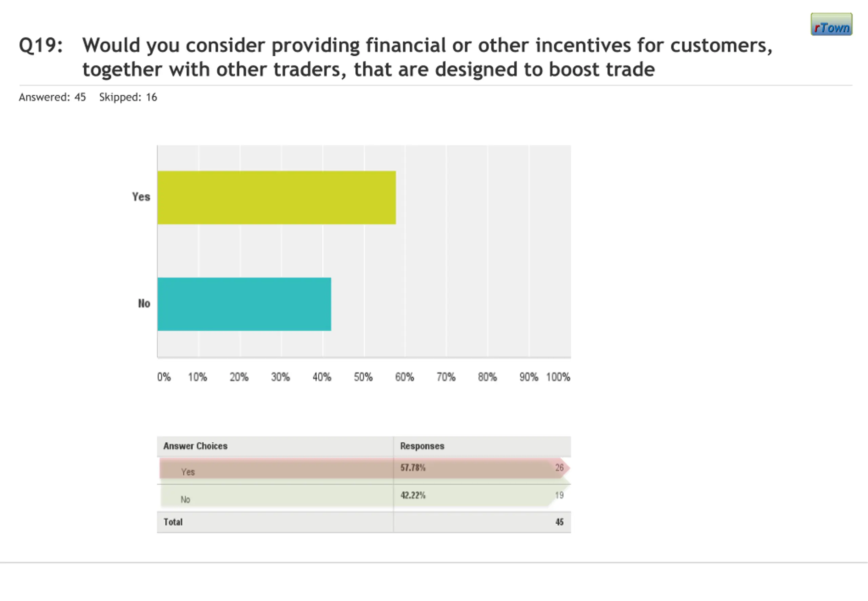868x601 pixels.
Task: Click the No label on the chart axis
Action: pos(144,304)
